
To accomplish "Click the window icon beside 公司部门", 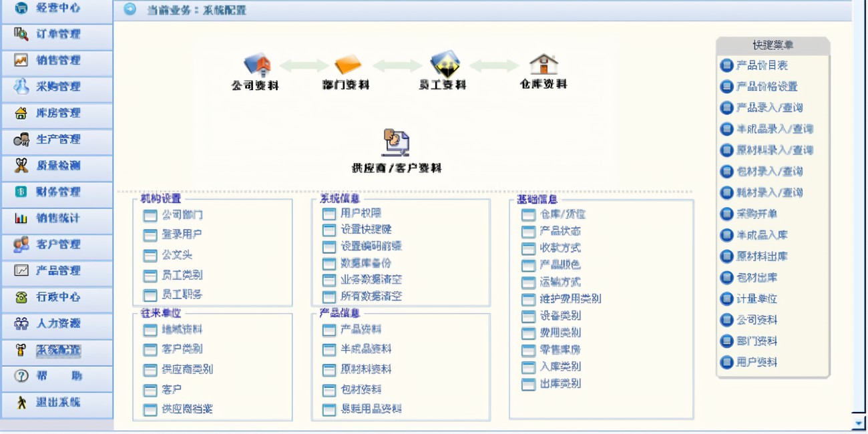I will [x=150, y=215].
